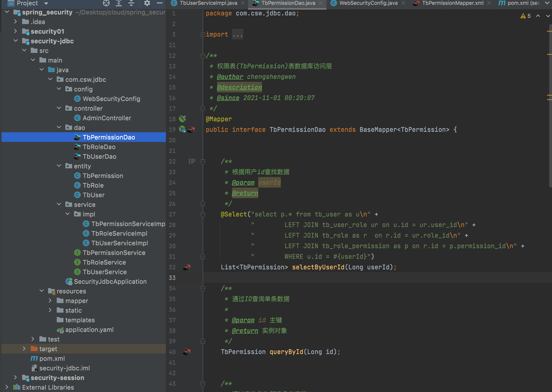
Task: Toggle the rendered doc view icon on line 22
Action: [x=192, y=161]
